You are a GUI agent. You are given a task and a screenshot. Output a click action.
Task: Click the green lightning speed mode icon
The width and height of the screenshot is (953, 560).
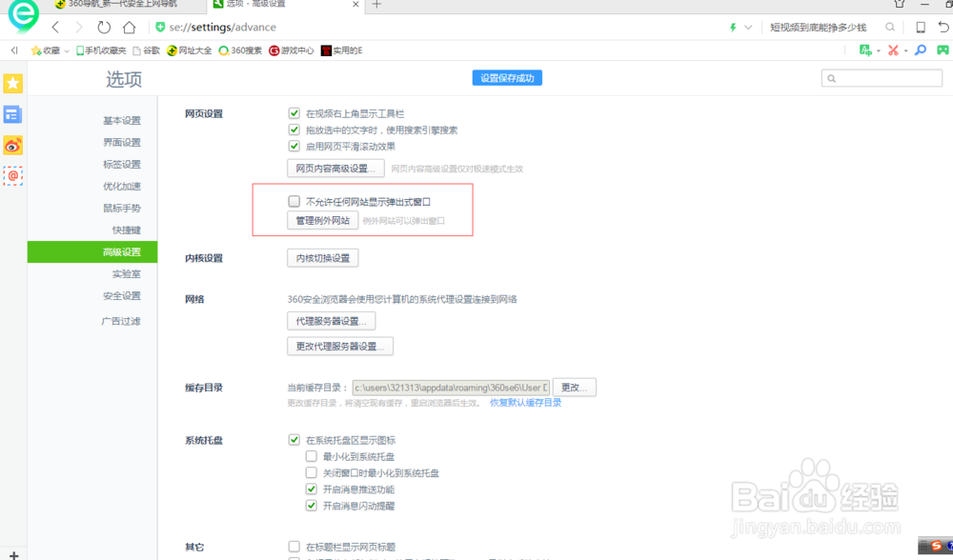point(733,28)
